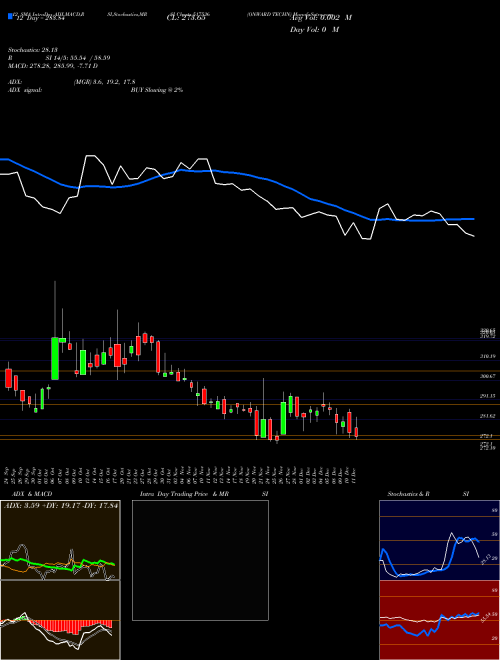Screen dimensions: 500x660
Task: Click the RSI 14/5 value text
Action: click(78, 58)
